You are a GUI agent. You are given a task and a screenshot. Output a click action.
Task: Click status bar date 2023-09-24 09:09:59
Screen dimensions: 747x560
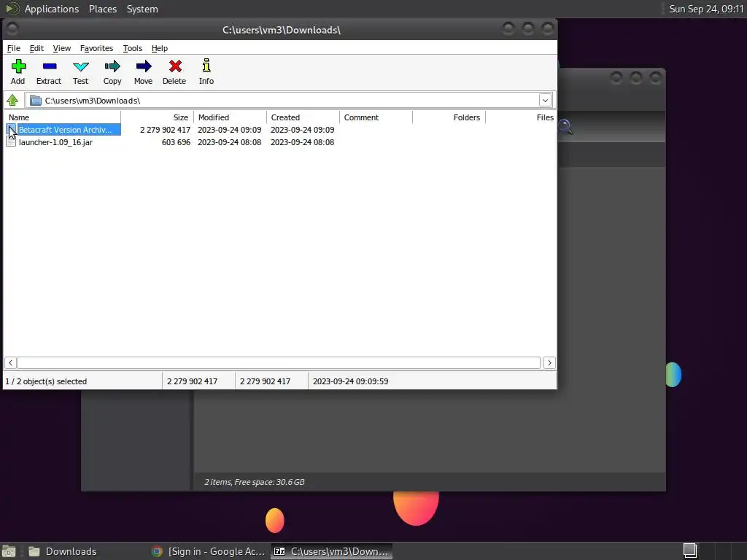[x=350, y=381]
